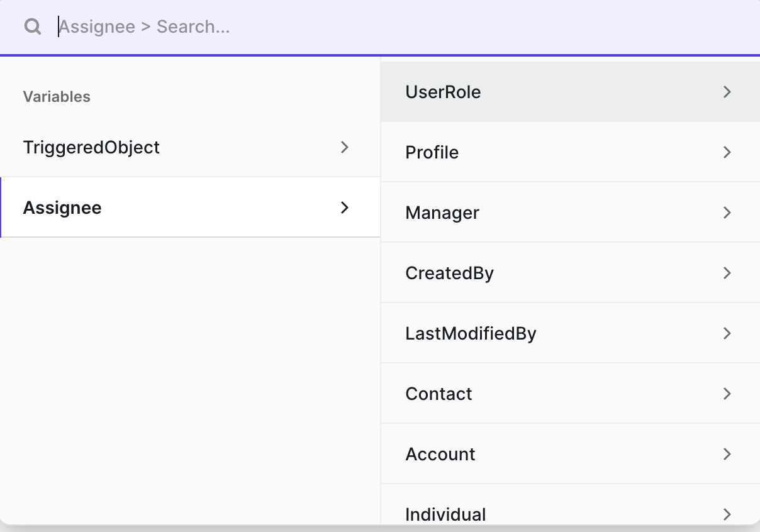Choose the Contact field
This screenshot has height=532, width=760.
pyautogui.click(x=571, y=394)
